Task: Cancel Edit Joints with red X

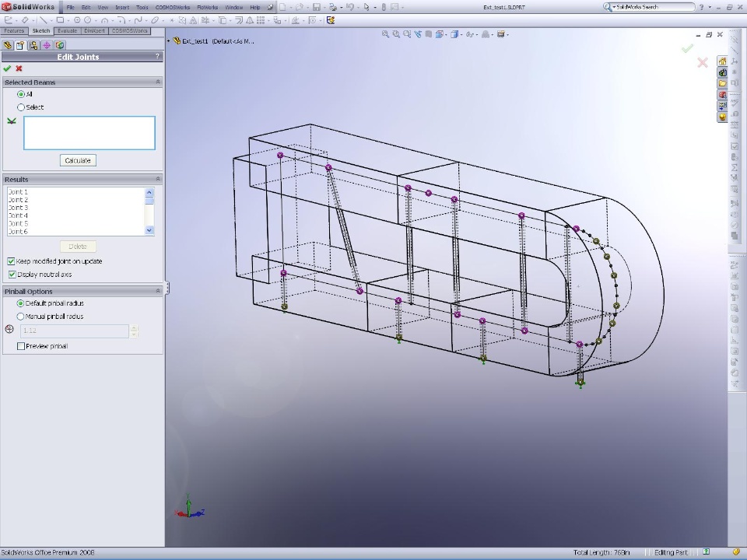Action: pyautogui.click(x=19, y=68)
